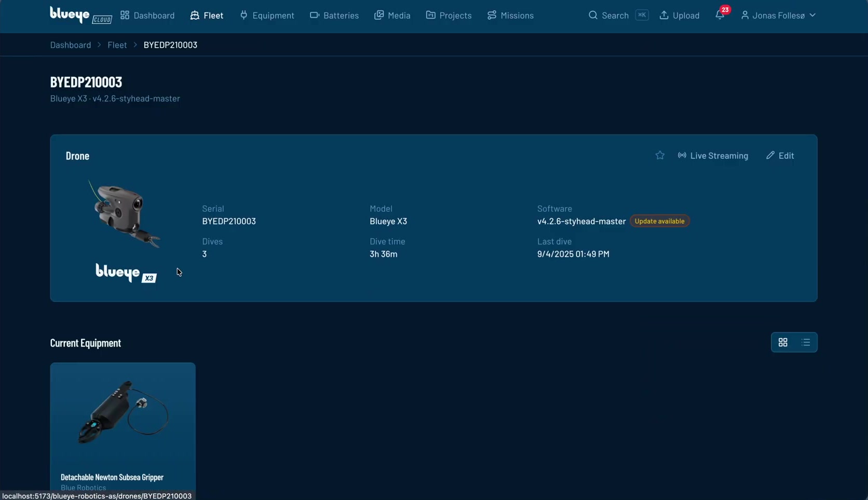Image resolution: width=868 pixels, height=500 pixels.
Task: Click the BYEDP210003 page heading
Action: click(86, 82)
